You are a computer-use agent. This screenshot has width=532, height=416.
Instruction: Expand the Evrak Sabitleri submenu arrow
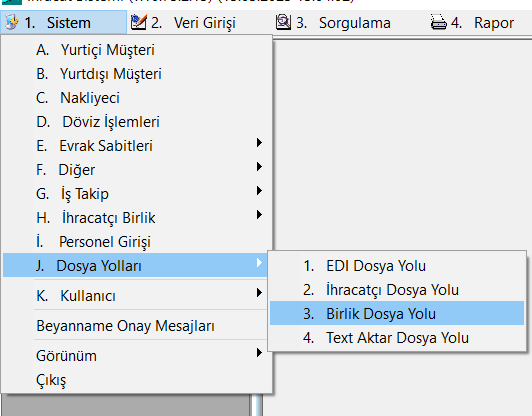point(259,143)
